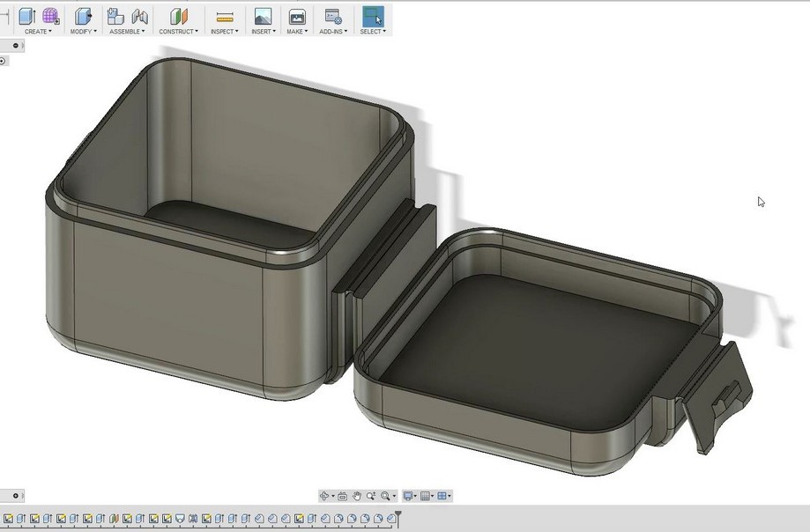This screenshot has height=532, width=810.
Task: Activate the Zoom magnifier tool
Action: 370,496
